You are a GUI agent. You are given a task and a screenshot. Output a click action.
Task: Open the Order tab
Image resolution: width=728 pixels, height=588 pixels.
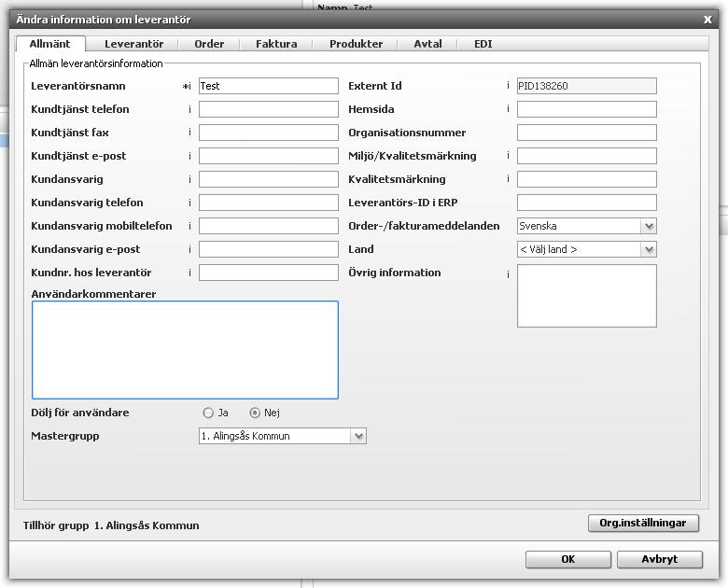tap(209, 44)
